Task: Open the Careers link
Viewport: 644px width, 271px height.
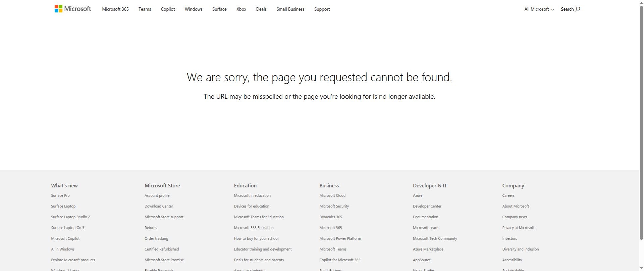Action: pyautogui.click(x=508, y=195)
